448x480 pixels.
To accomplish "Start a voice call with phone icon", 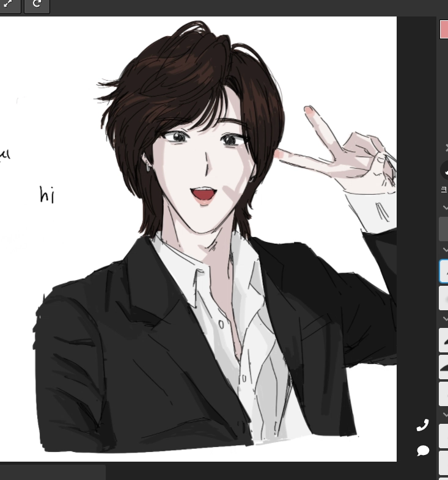I will click(x=422, y=424).
